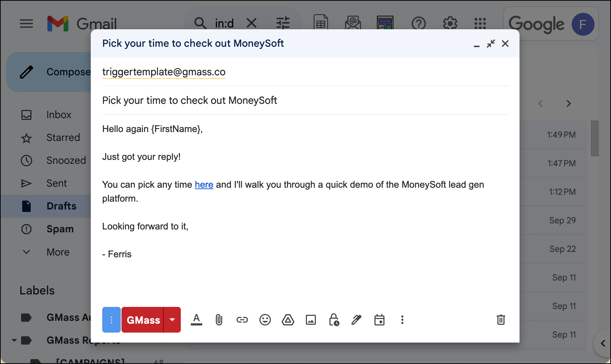Click the blue GMass vertical dots button
The image size is (611, 364).
click(111, 320)
